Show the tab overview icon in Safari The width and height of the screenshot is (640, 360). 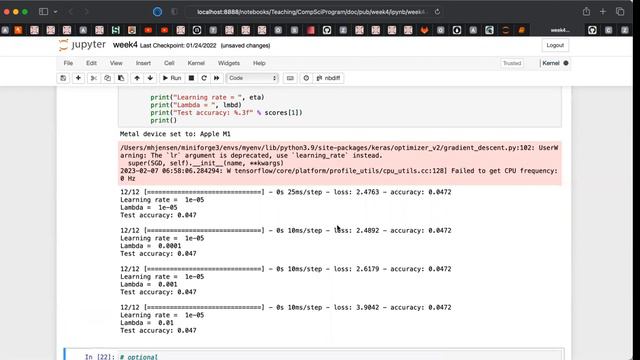click(x=620, y=12)
